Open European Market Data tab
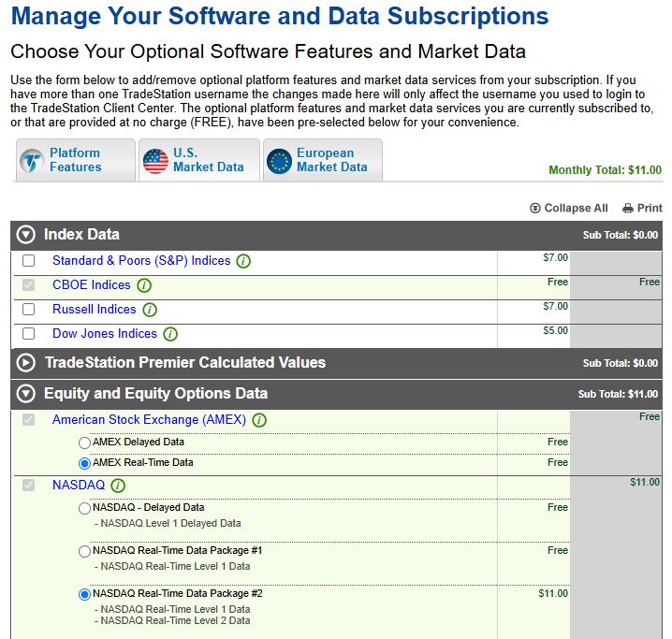 click(x=323, y=160)
